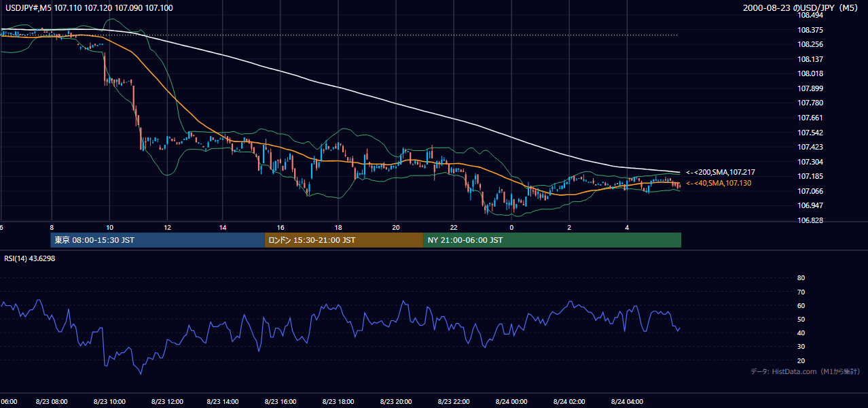Image resolution: width=868 pixels, height=408 pixels.
Task: Click the 8/23 08:00 time label
Action: pyautogui.click(x=52, y=402)
